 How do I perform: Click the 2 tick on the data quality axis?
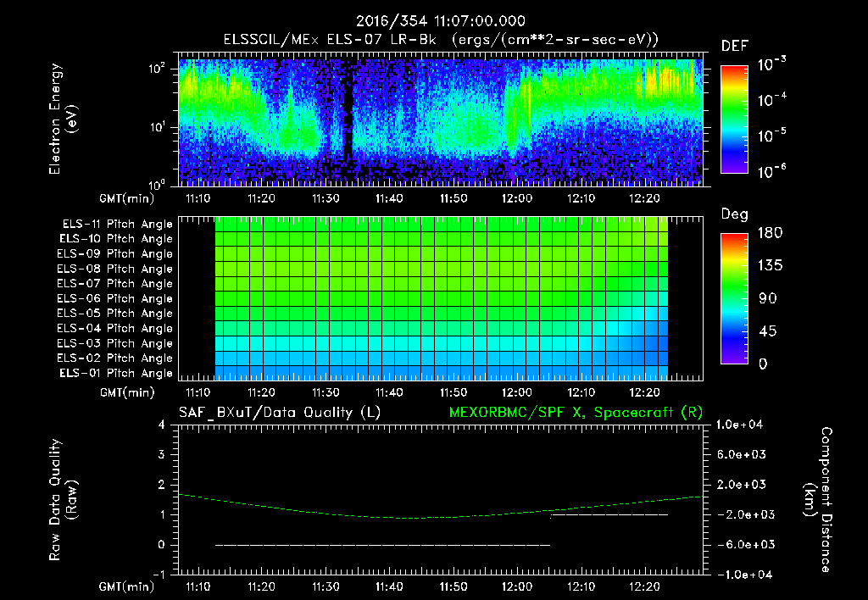162,484
